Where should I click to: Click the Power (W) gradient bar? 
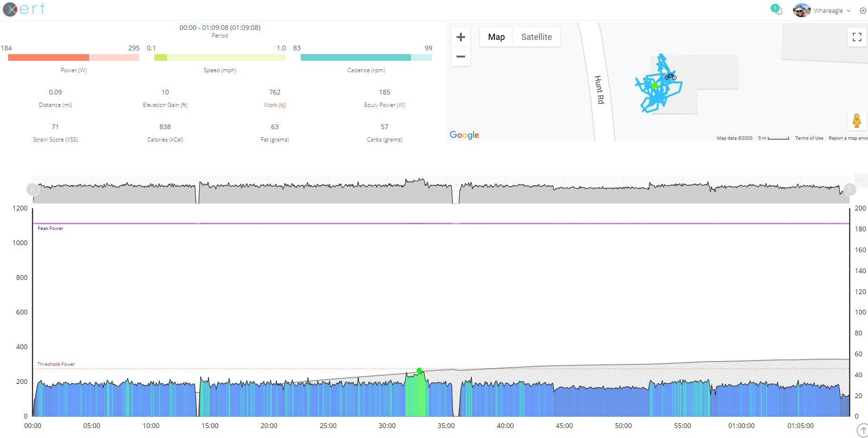tap(74, 57)
